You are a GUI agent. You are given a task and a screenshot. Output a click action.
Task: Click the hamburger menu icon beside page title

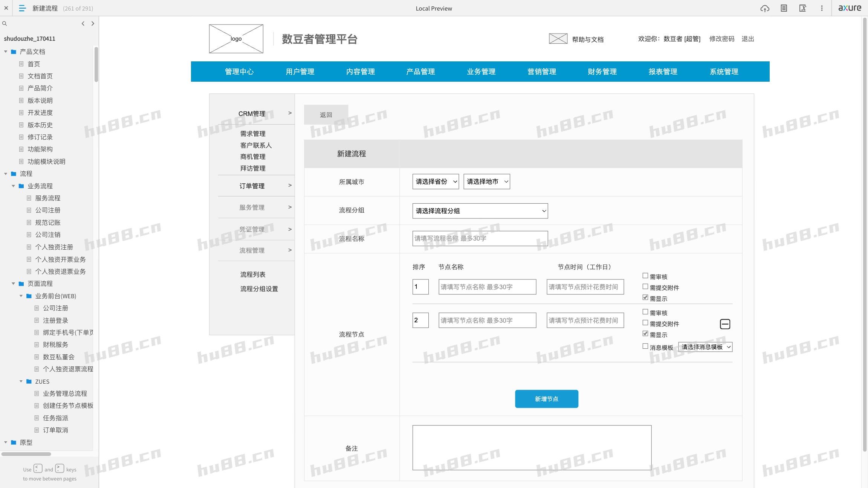(22, 8)
